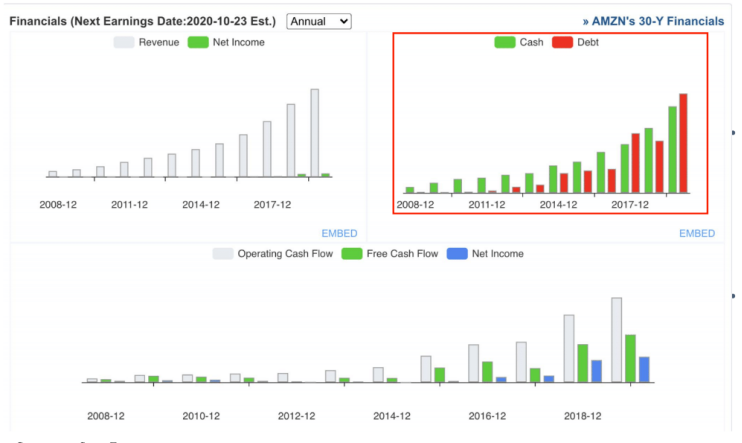
Task: Select the tallest red Debt bar
Action: (683, 143)
